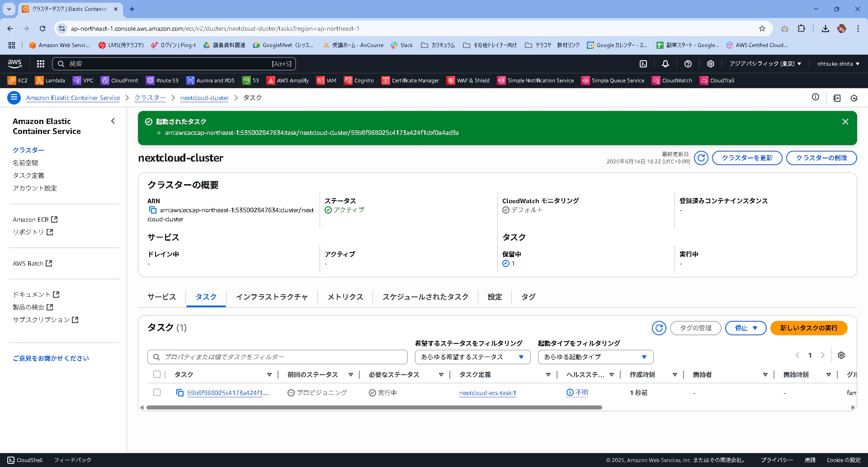This screenshot has width=868, height=467.
Task: Open the Chrome three-dot menu
Action: pos(858,29)
